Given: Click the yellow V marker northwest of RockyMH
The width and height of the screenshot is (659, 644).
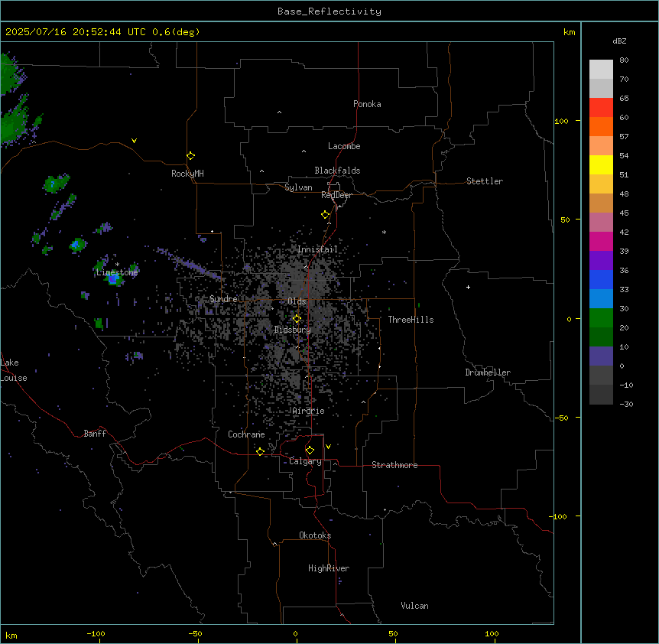Looking at the screenshot, I should tap(134, 141).
